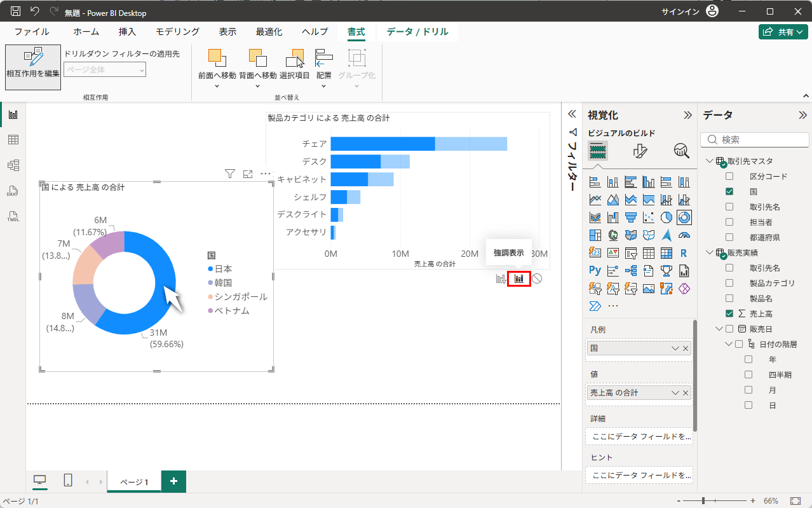The width and height of the screenshot is (812, 508).
Task: Open dropdown on 売上高 の合計 value field
Action: pyautogui.click(x=675, y=393)
